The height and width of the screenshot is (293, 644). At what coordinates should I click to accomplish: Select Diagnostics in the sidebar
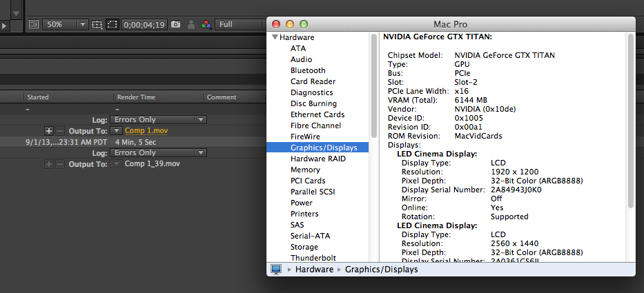pyautogui.click(x=312, y=93)
